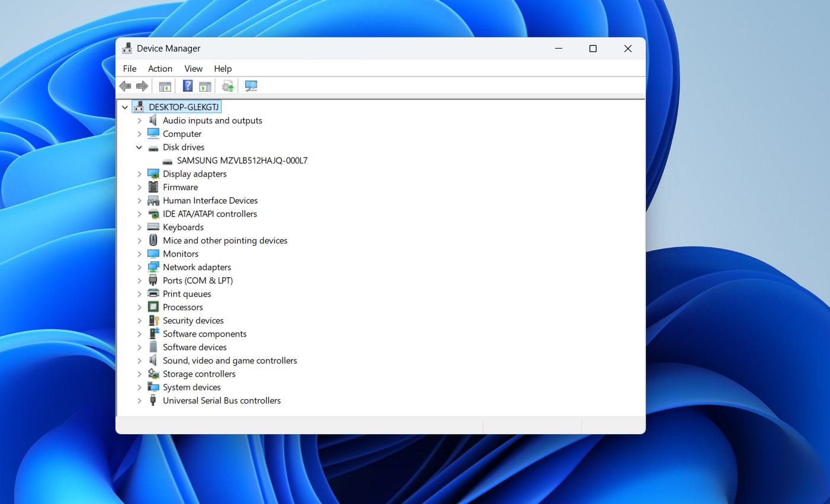
Task: Select Sound, video and game controllers
Action: coord(230,361)
